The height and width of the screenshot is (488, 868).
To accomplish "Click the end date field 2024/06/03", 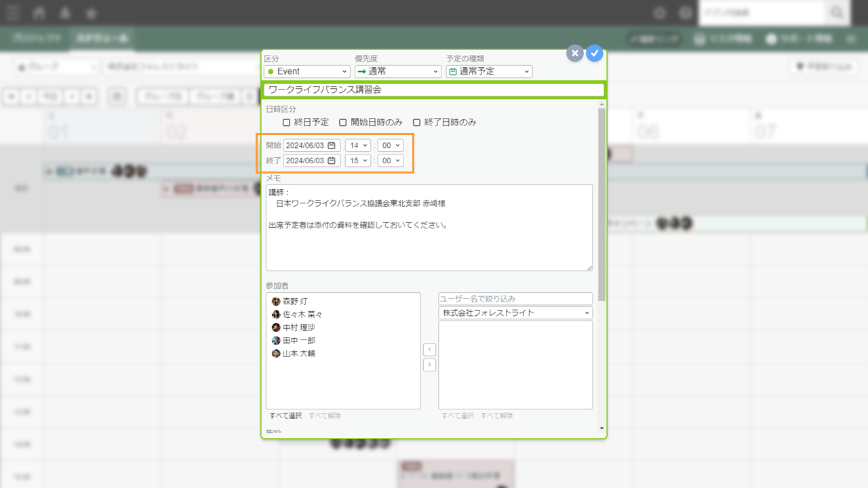I will click(312, 161).
